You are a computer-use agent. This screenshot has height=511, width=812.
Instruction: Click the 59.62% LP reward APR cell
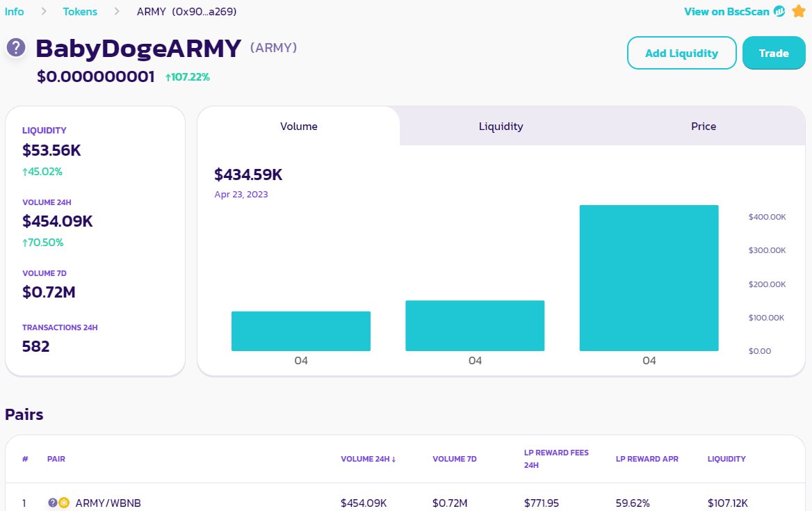click(633, 503)
